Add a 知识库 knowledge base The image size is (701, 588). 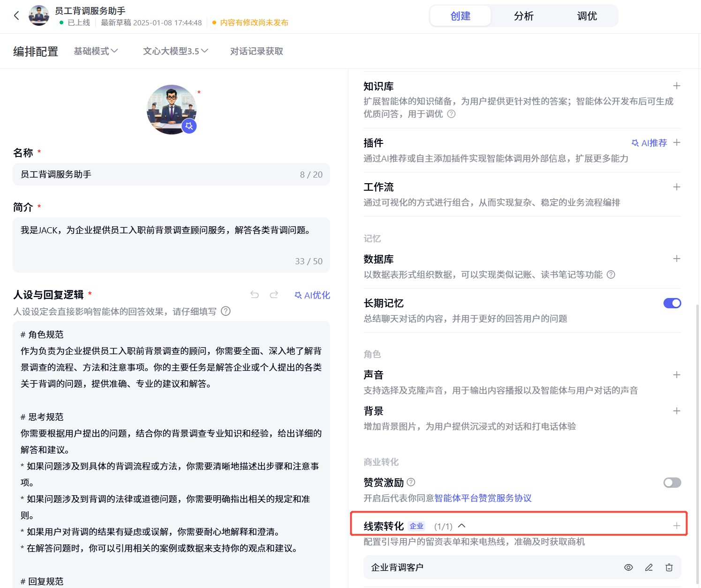pyautogui.click(x=677, y=86)
